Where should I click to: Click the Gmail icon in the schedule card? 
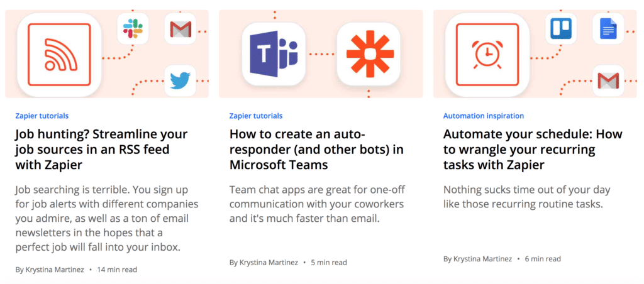608,80
